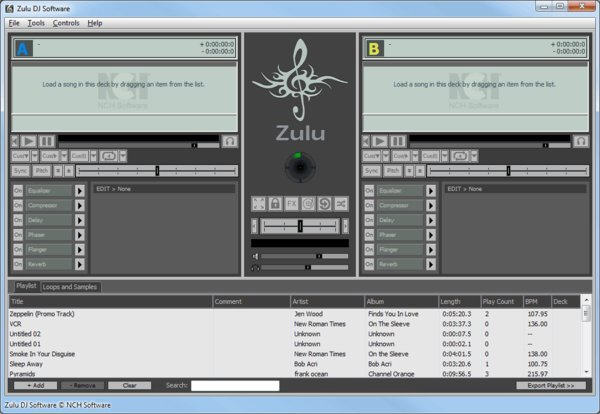Turn on Equalizer effect for deck A

[18, 191]
